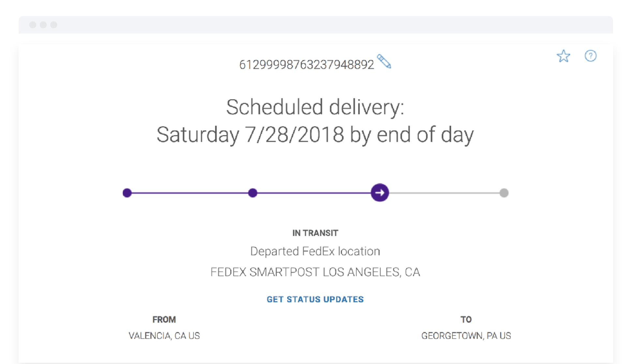Click the gray delivered progress dot
The height and width of the screenshot is (364, 632).
[504, 193]
